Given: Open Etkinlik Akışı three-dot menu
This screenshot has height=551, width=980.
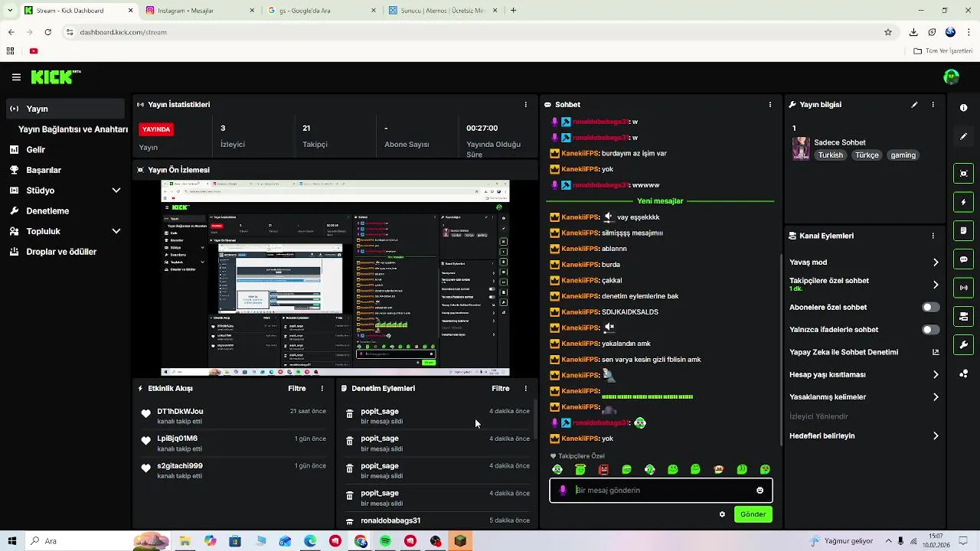Looking at the screenshot, I should coord(322,389).
